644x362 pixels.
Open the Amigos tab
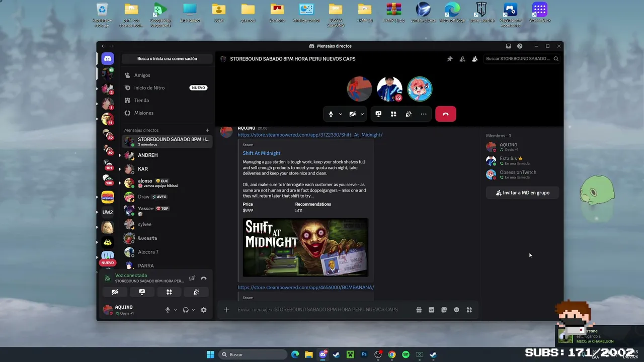(x=167, y=75)
